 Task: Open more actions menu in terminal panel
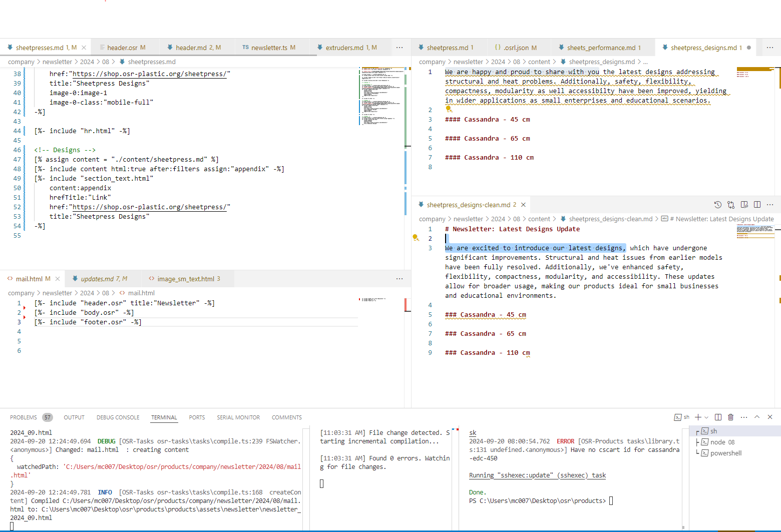(744, 417)
